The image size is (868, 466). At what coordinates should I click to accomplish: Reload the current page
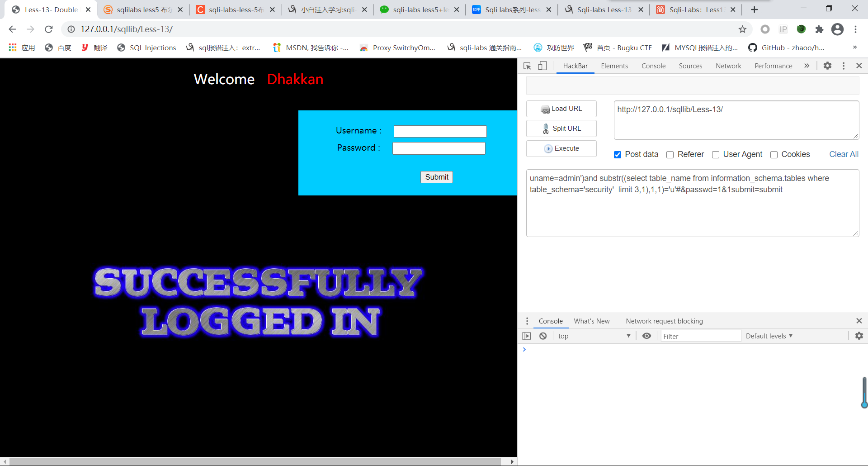pyautogui.click(x=49, y=29)
